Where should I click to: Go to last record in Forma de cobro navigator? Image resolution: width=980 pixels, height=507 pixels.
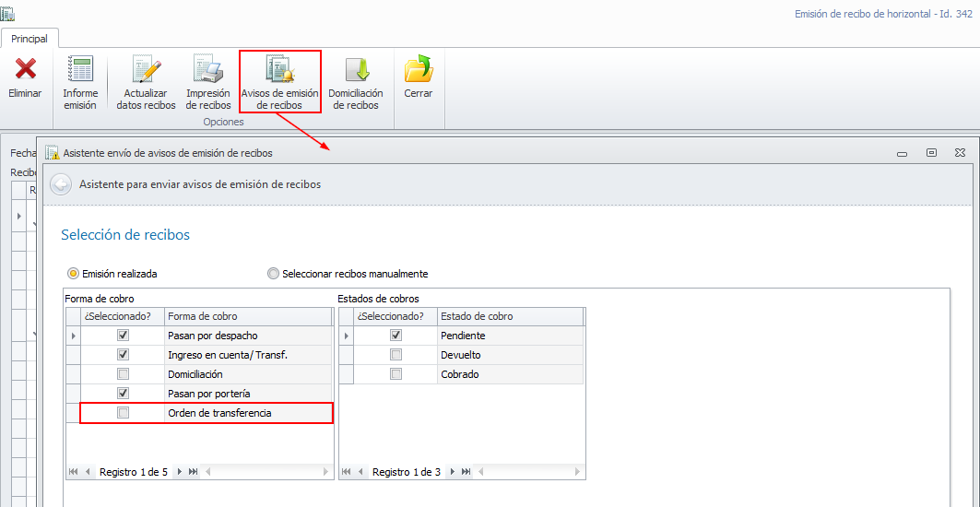point(193,471)
